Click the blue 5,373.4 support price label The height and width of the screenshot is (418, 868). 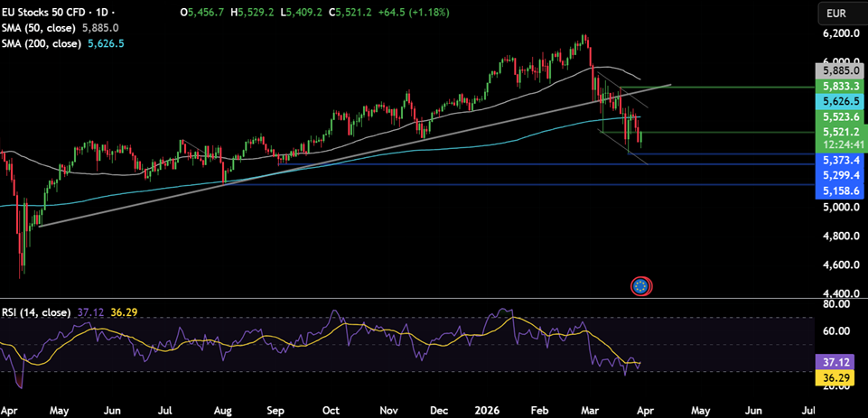[x=839, y=160]
